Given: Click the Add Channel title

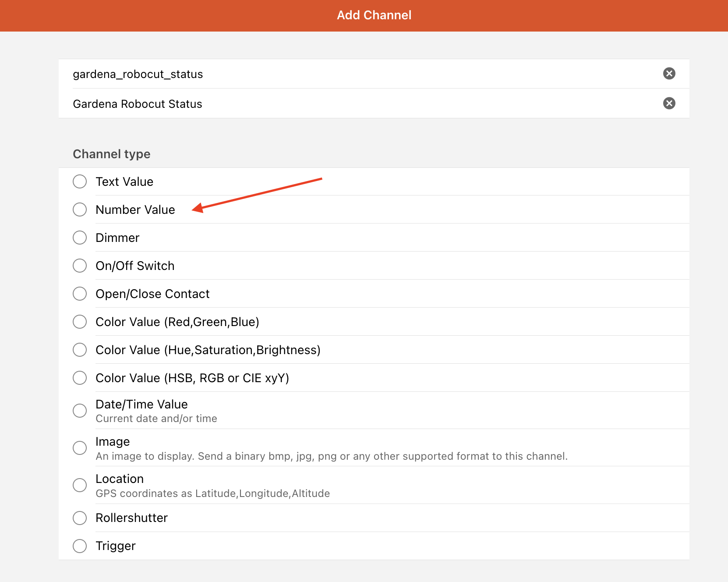Looking at the screenshot, I should [x=374, y=15].
